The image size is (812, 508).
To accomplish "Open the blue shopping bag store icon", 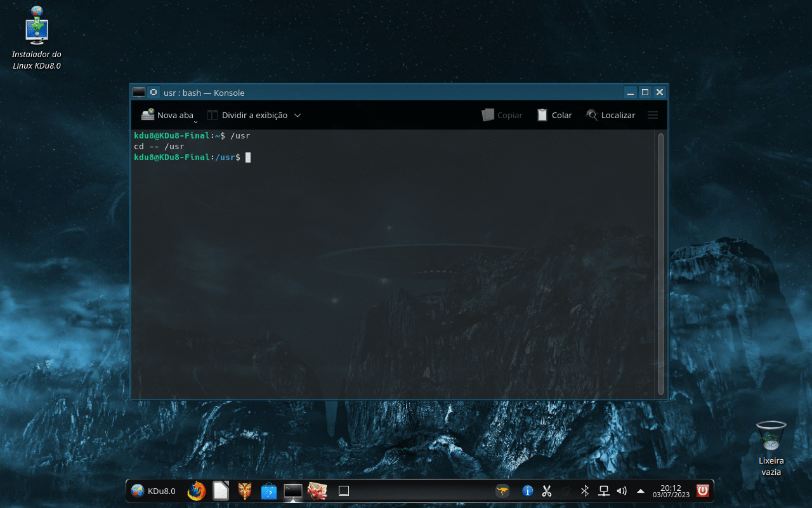I will click(x=269, y=491).
